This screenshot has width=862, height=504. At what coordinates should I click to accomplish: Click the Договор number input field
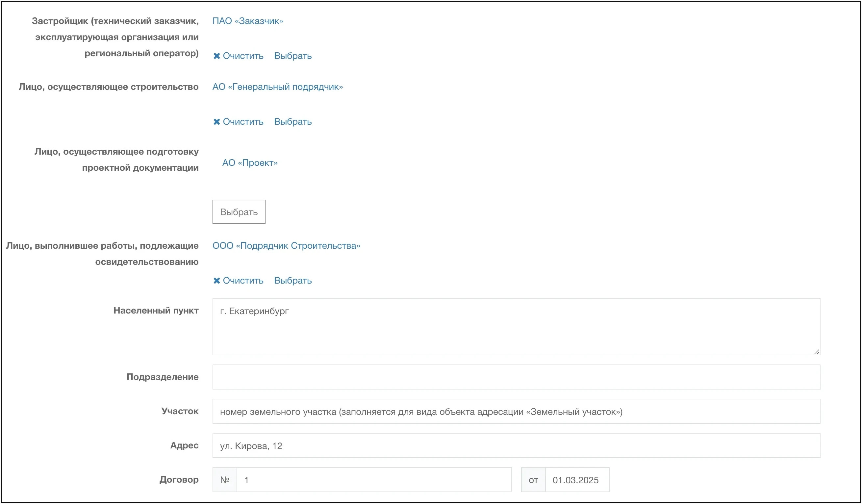(x=374, y=480)
